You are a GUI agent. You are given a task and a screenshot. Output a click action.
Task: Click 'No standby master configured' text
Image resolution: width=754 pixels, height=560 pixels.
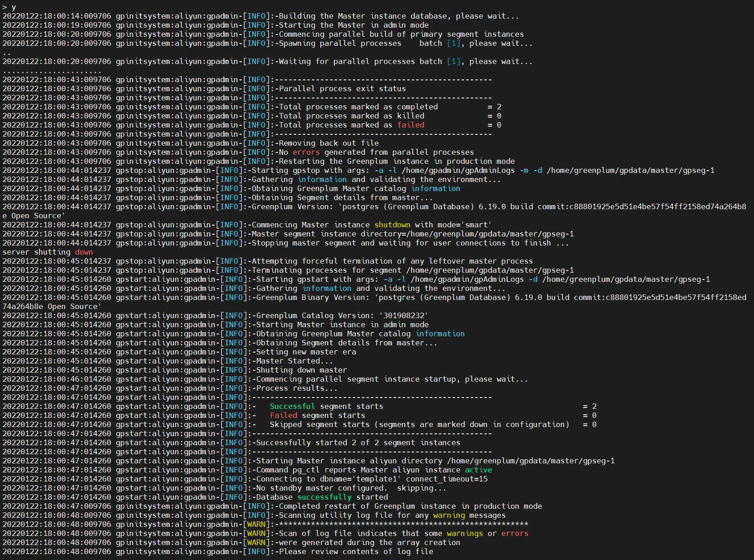pyautogui.click(x=322, y=488)
